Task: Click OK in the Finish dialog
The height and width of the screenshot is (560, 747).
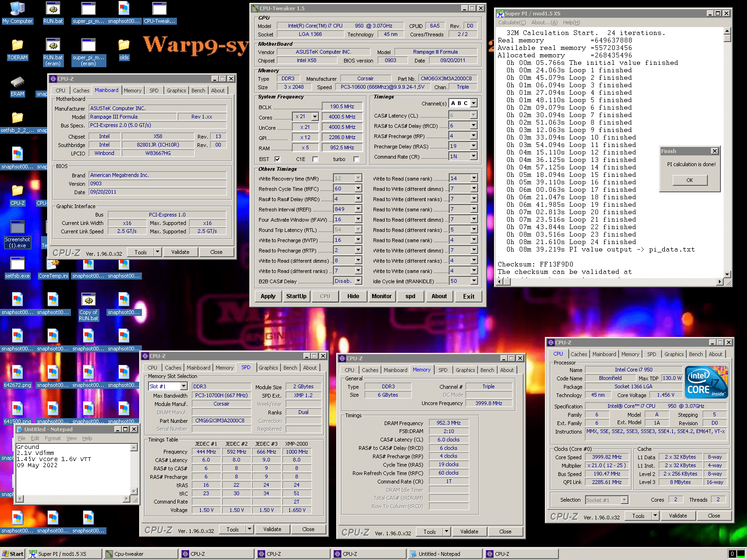Action: (x=690, y=180)
